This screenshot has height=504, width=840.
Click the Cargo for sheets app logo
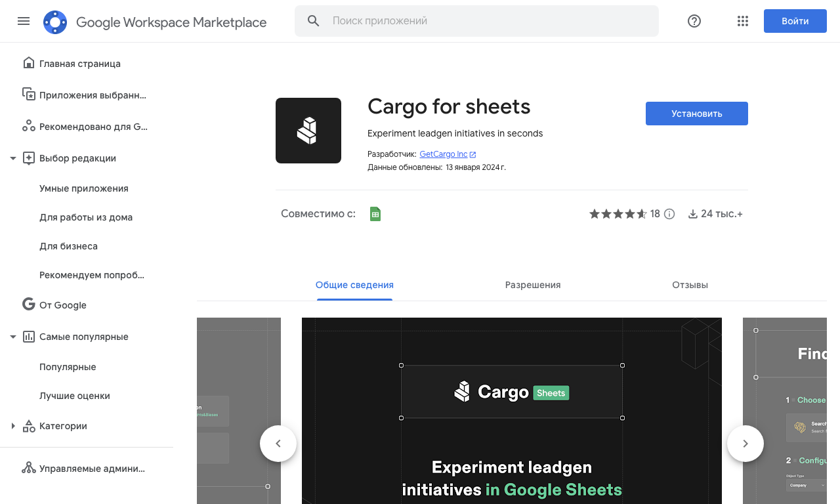click(x=308, y=131)
